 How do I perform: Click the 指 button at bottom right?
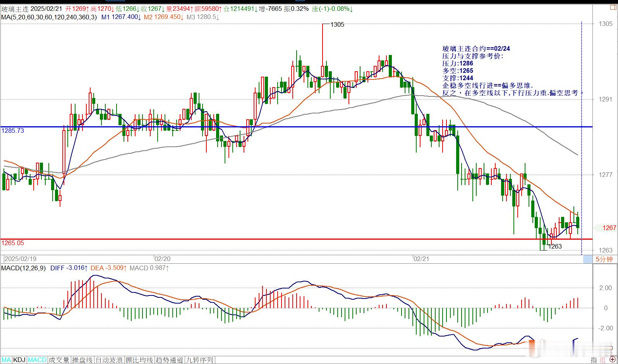[x=594, y=360]
